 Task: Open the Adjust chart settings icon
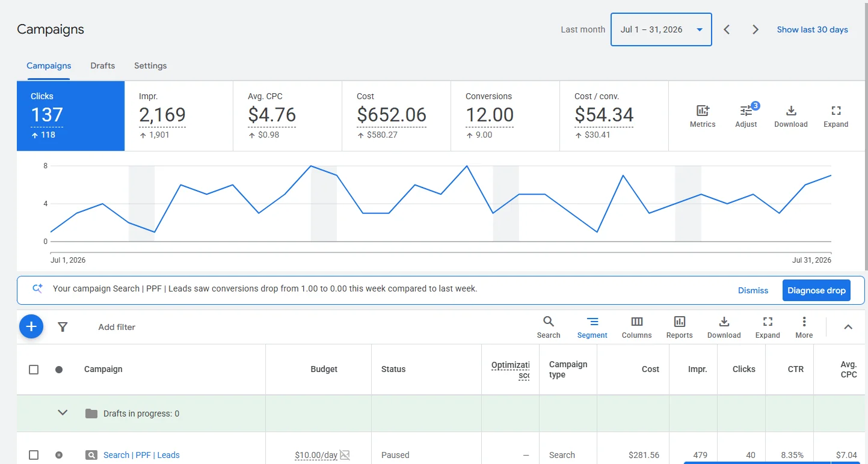point(746,111)
